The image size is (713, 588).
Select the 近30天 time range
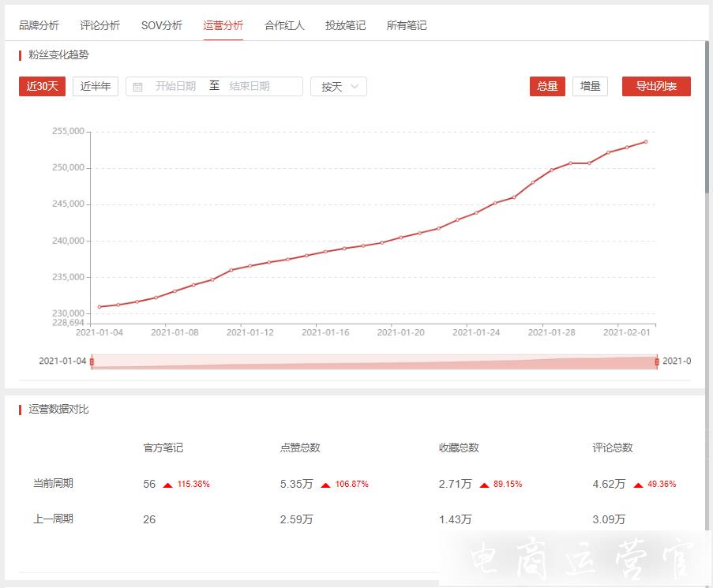[x=42, y=86]
